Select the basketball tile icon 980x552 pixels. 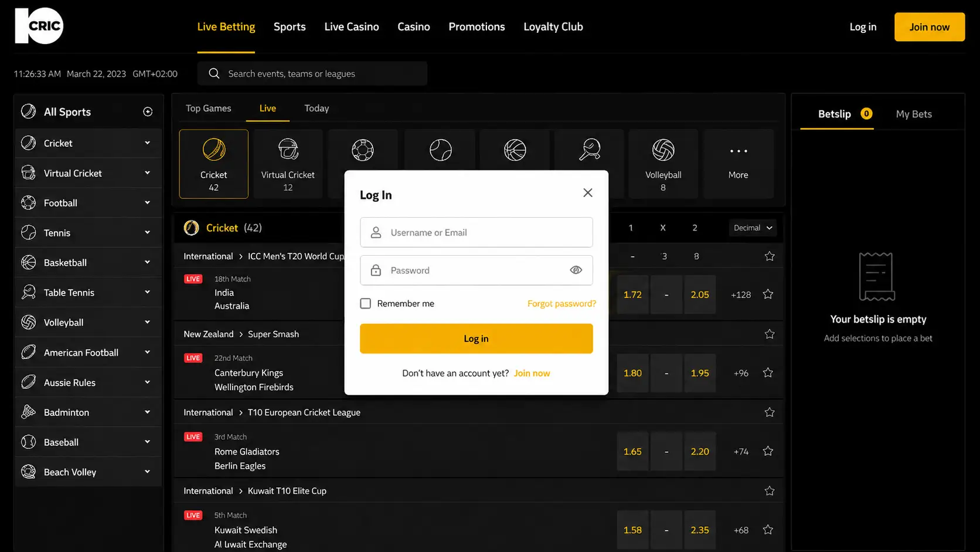pyautogui.click(x=515, y=150)
